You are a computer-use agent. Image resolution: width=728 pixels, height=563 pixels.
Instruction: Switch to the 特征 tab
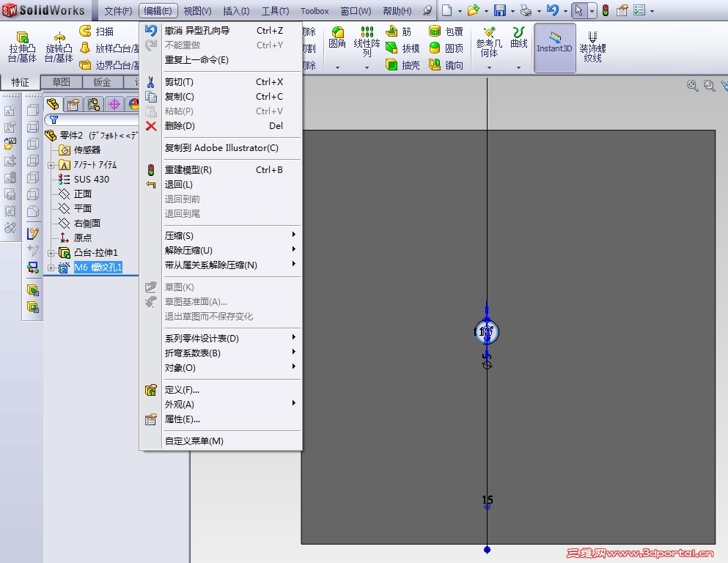point(20,82)
